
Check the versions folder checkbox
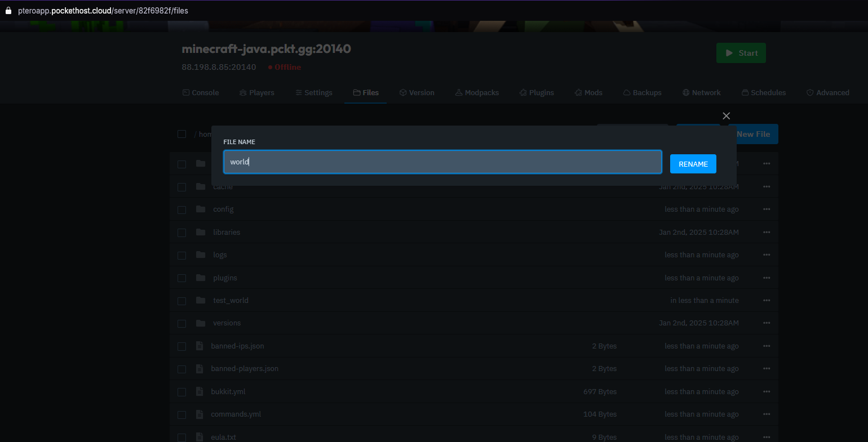tap(181, 324)
